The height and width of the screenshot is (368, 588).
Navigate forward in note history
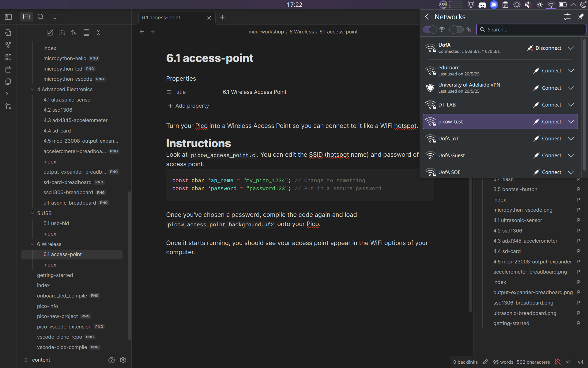[x=153, y=32]
